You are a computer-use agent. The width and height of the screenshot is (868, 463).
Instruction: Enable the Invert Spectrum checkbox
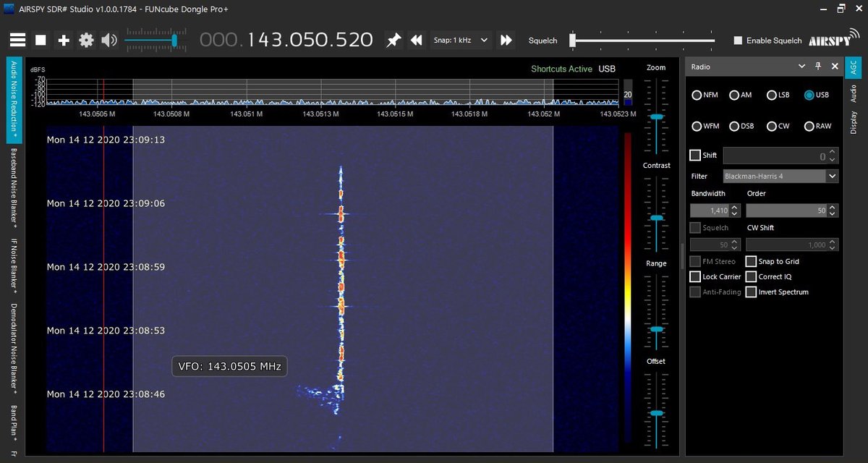click(752, 292)
